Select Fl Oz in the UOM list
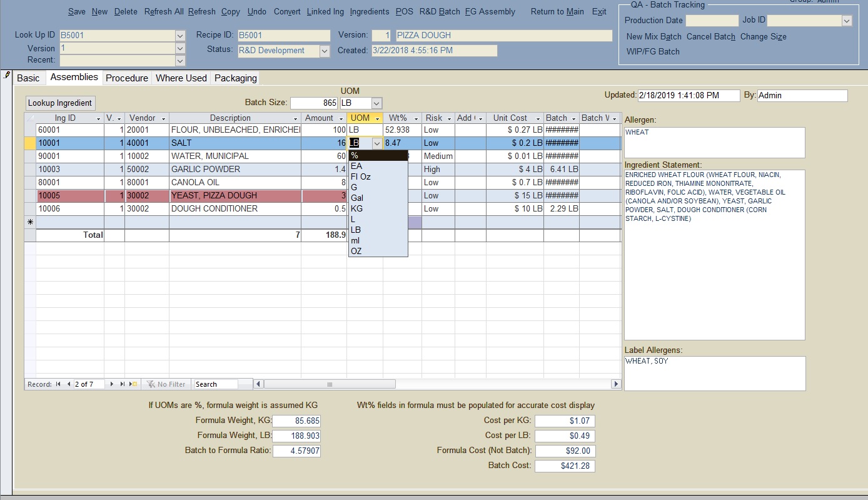This screenshot has height=500, width=868. [x=378, y=176]
